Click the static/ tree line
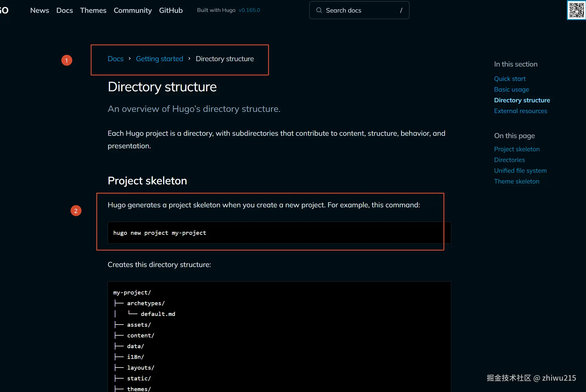This screenshot has width=586, height=392. coord(139,379)
